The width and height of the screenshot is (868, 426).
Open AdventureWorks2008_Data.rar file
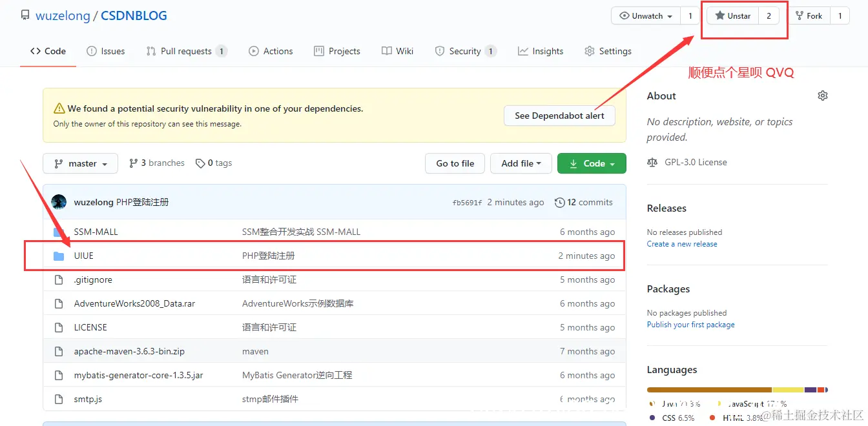click(134, 303)
